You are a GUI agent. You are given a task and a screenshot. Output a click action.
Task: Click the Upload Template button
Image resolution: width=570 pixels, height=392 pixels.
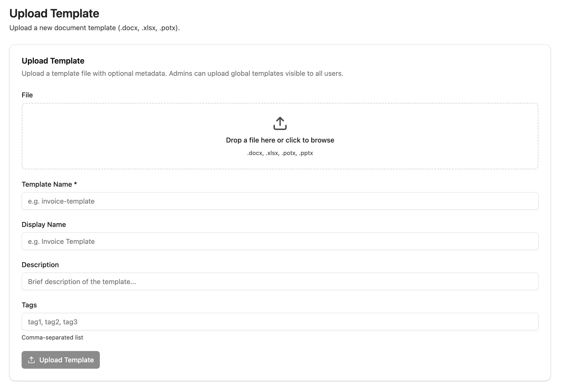coord(61,360)
